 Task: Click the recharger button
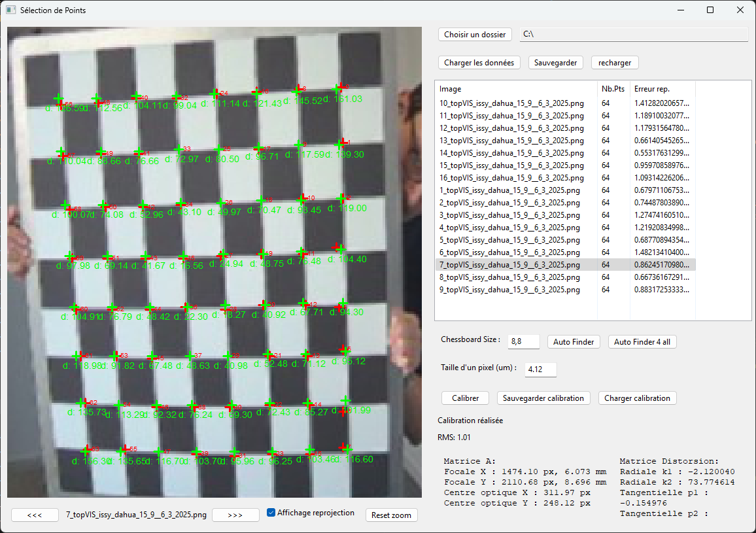615,62
